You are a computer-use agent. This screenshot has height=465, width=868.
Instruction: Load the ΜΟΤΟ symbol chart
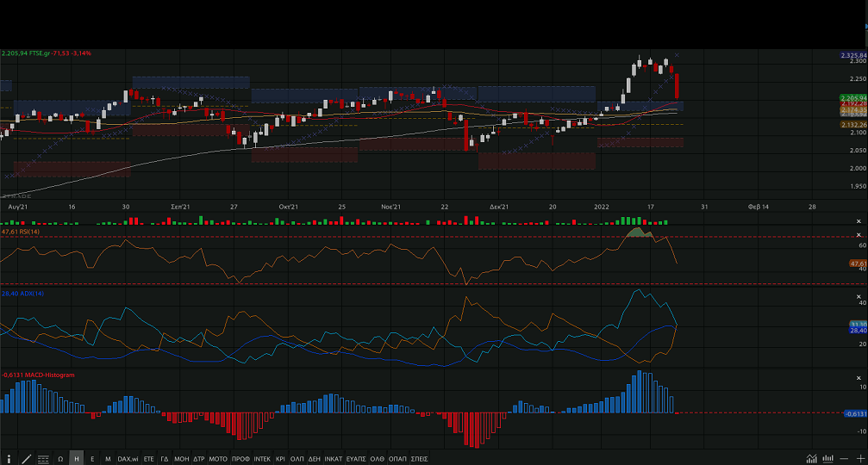[x=218, y=459]
